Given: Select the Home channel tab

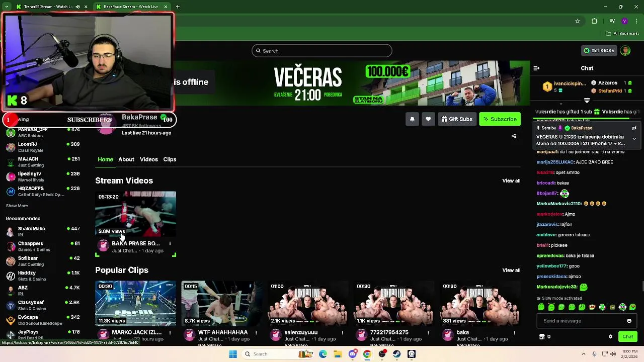Looking at the screenshot, I should (x=105, y=159).
